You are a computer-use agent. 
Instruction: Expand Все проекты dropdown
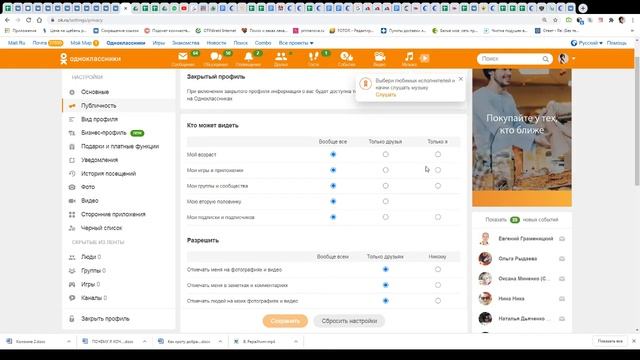[x=296, y=43]
